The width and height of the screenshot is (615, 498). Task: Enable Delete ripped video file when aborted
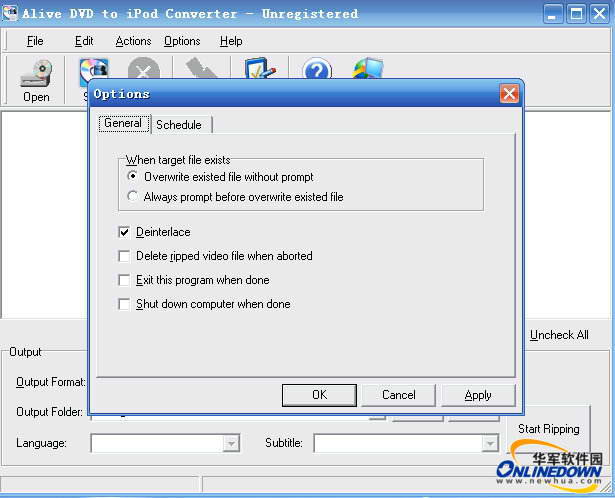(124, 256)
